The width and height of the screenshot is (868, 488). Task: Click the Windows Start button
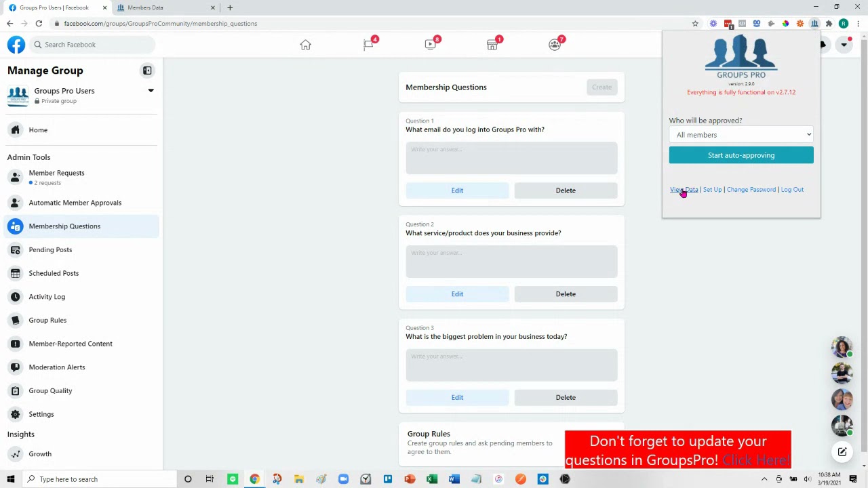coord(10,479)
